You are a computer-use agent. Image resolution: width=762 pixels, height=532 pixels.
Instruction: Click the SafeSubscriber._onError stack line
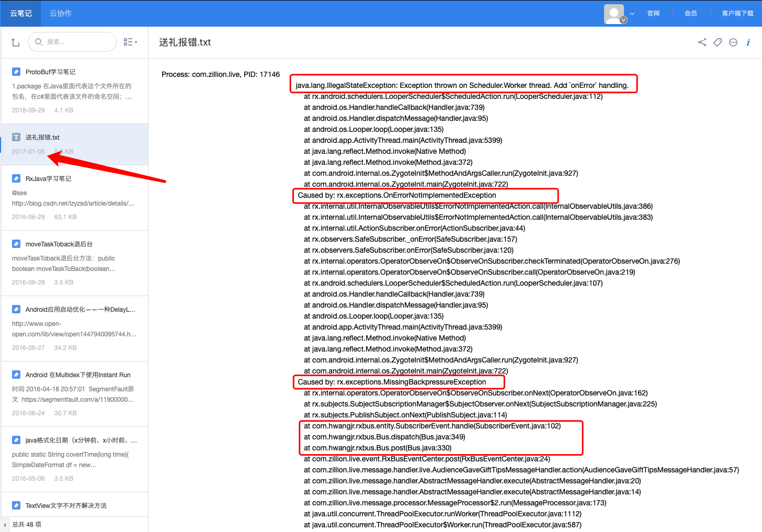pyautogui.click(x=411, y=239)
